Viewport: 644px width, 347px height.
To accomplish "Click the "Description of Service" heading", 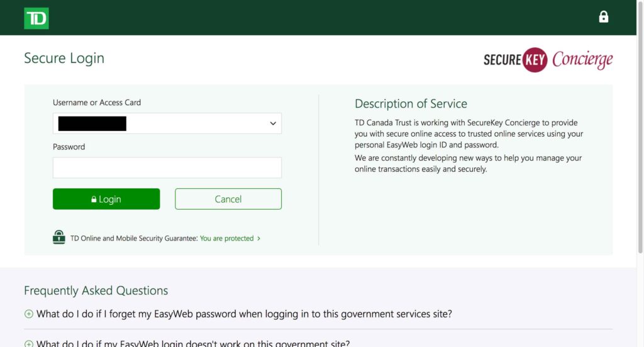I will (x=411, y=104).
